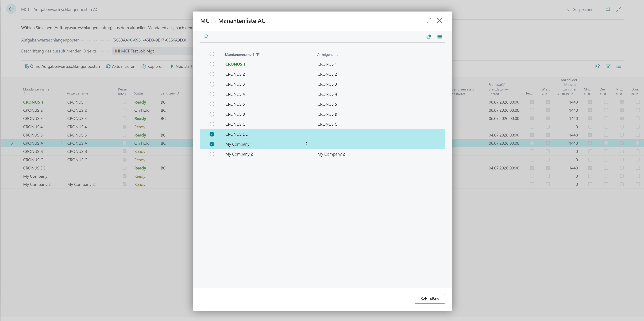Click the share icon in background list toolbar
This screenshot has height=321, width=644.
click(x=597, y=66)
